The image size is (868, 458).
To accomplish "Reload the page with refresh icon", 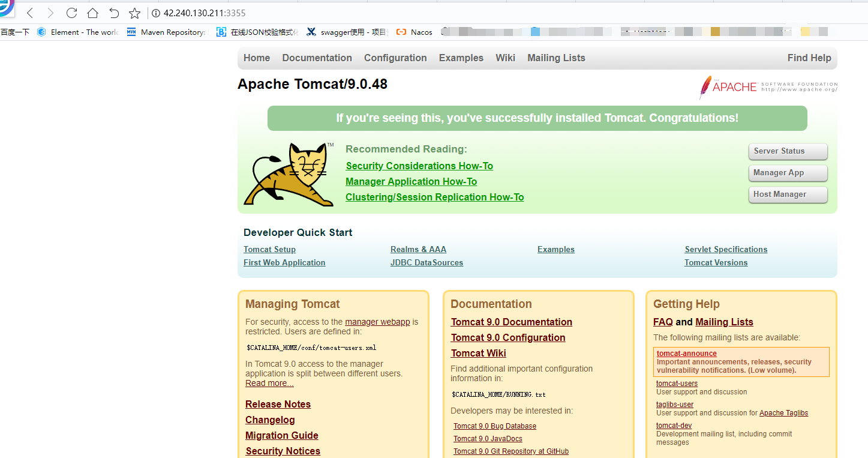I will [x=71, y=13].
